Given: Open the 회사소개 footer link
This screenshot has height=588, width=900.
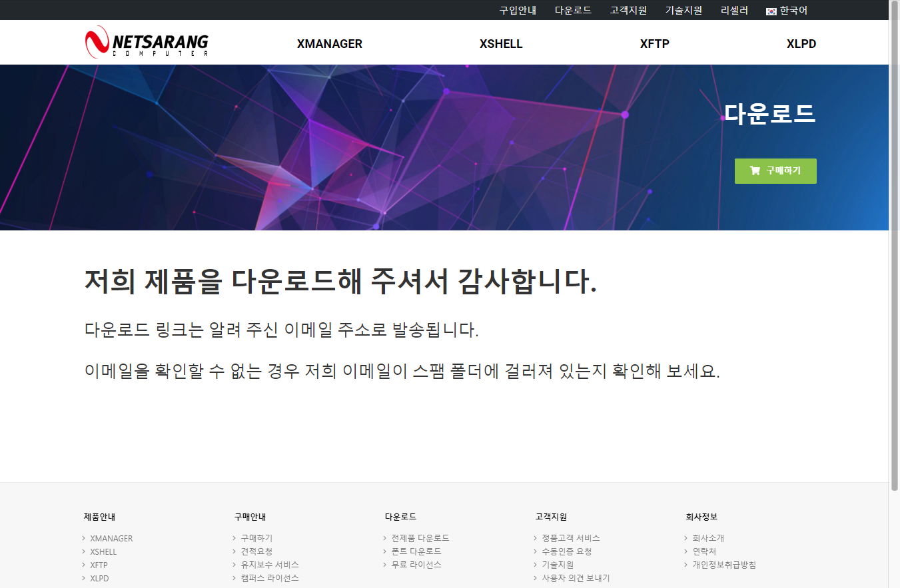Looking at the screenshot, I should [x=708, y=538].
